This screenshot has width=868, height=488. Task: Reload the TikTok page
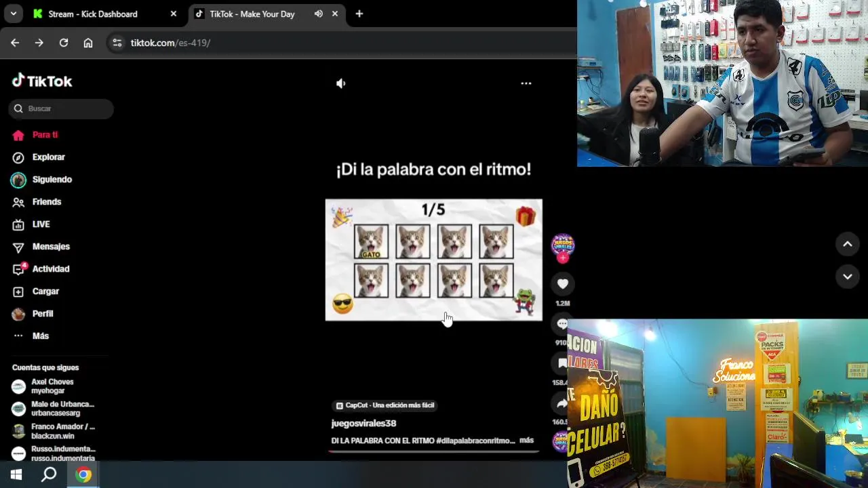[64, 43]
